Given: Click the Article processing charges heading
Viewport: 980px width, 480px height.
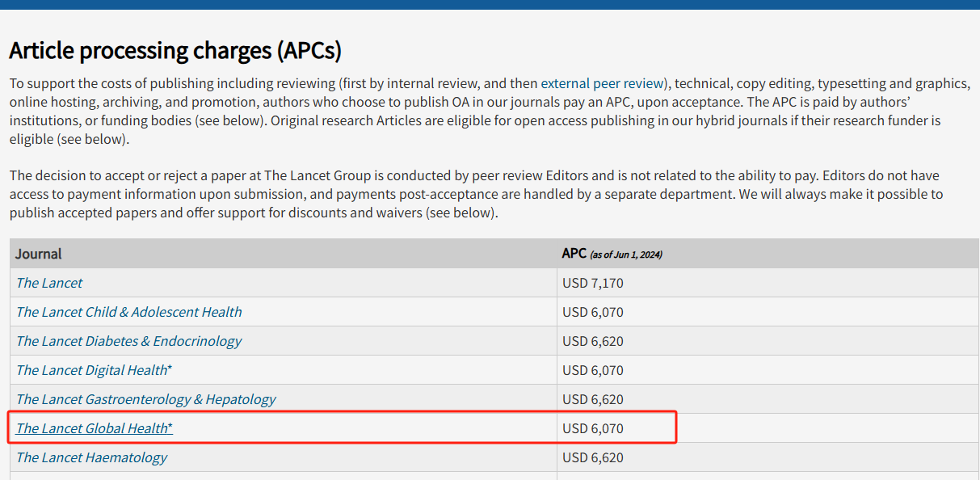Looking at the screenshot, I should point(175,51).
